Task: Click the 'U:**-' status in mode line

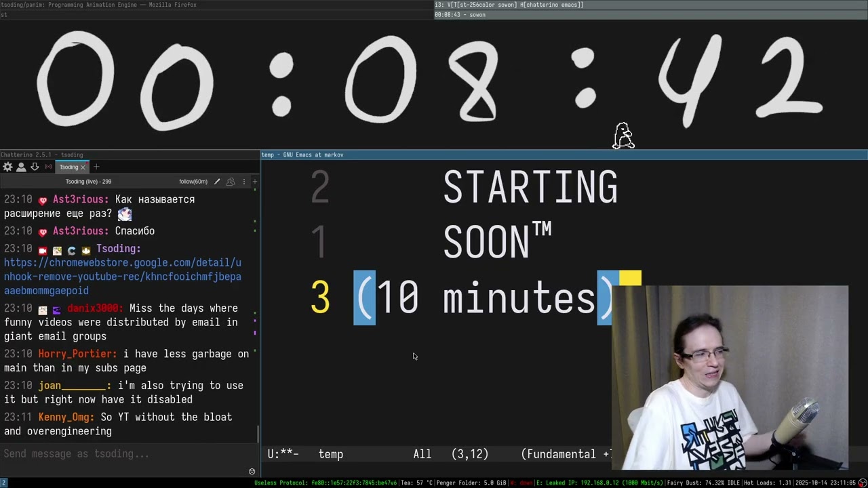Action: coord(283,454)
